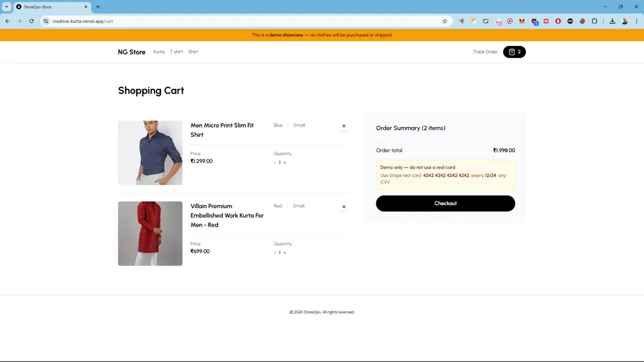Click the Stripe test card number text
The width and height of the screenshot is (644, 362).
[x=446, y=175]
